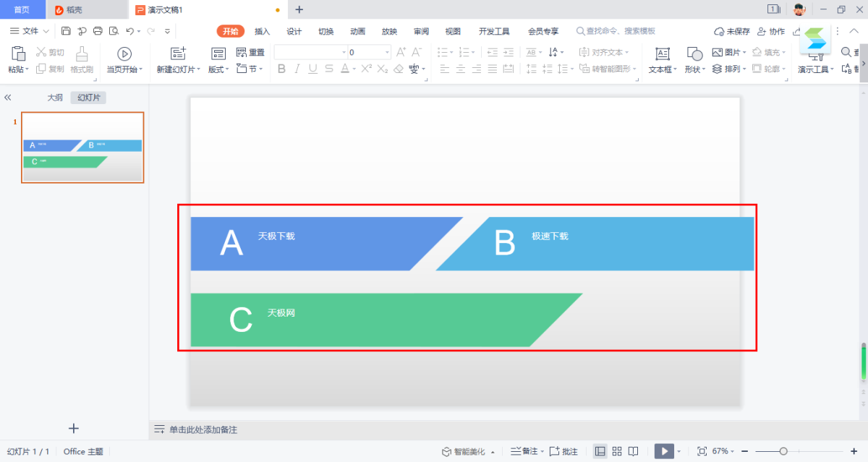Select slide 1 thumbnail

[82, 147]
